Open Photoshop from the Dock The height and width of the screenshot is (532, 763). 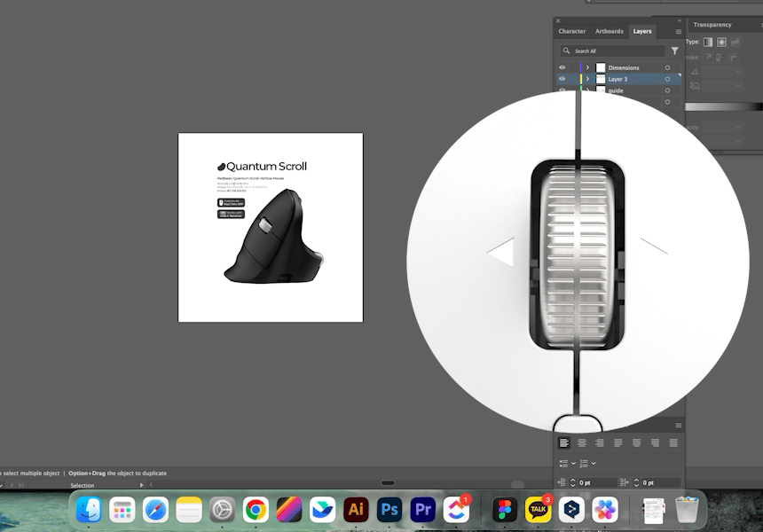coord(389,509)
